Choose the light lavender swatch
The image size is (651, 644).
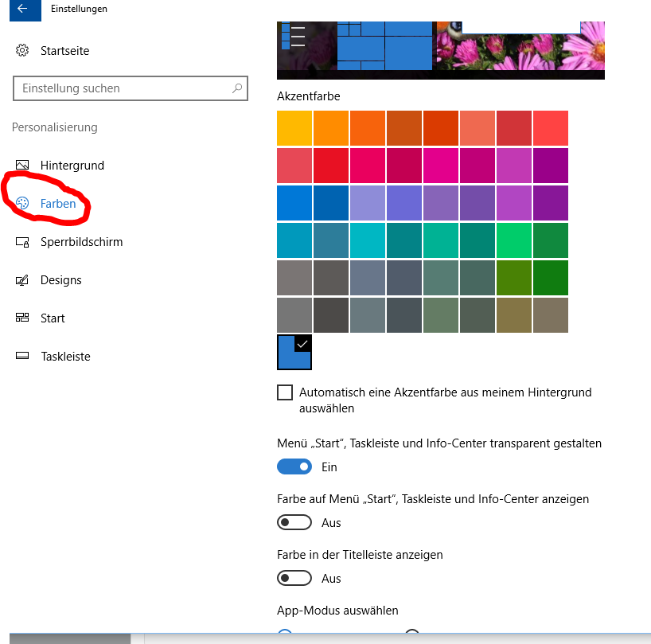pos(368,203)
